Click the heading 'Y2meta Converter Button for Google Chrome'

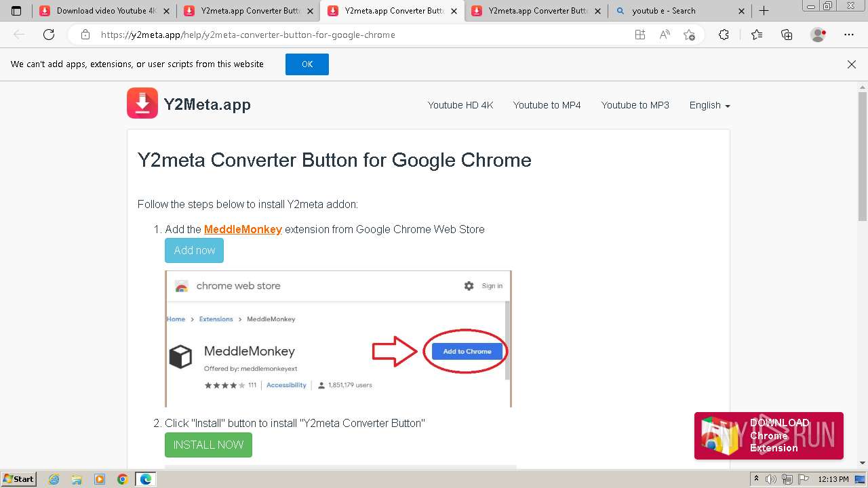click(334, 160)
